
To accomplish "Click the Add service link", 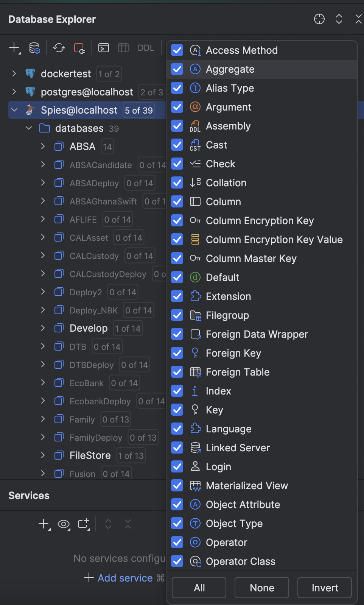I will pos(125,578).
